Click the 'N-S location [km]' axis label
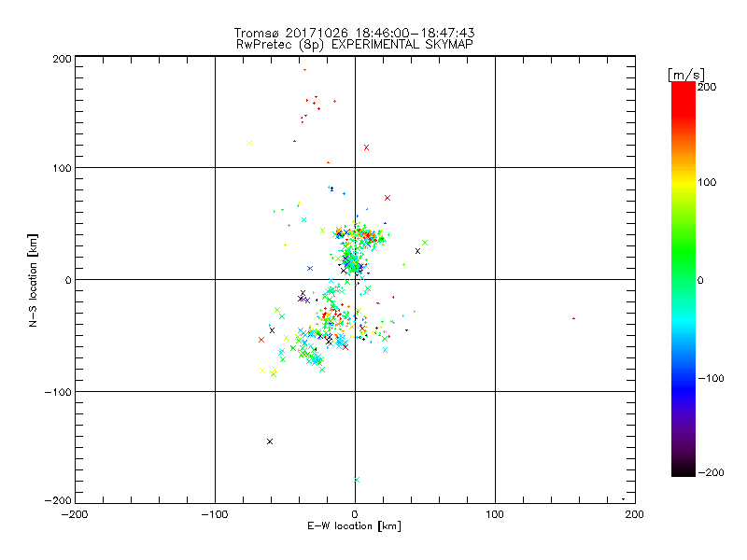Image resolution: width=747 pixels, height=560 pixels. click(x=33, y=281)
